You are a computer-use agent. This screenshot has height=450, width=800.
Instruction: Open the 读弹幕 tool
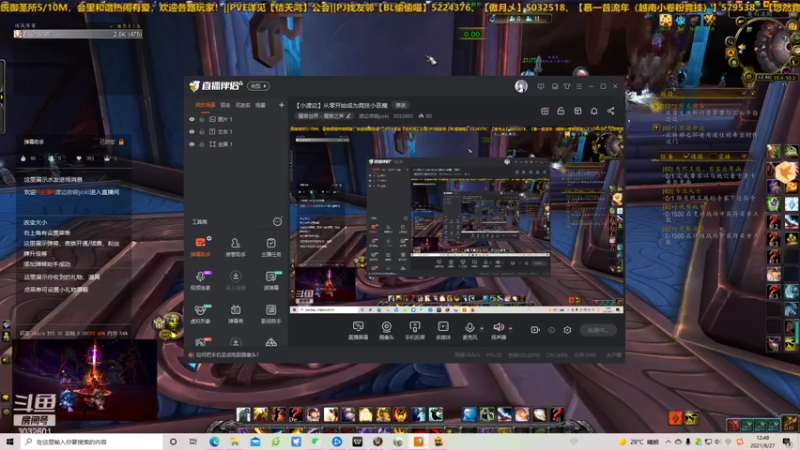pyautogui.click(x=271, y=281)
